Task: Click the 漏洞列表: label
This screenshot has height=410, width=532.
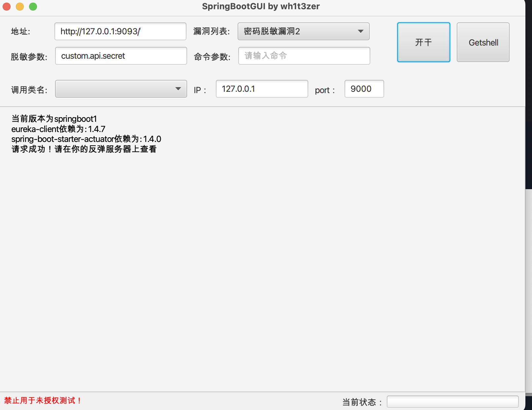Action: [212, 31]
